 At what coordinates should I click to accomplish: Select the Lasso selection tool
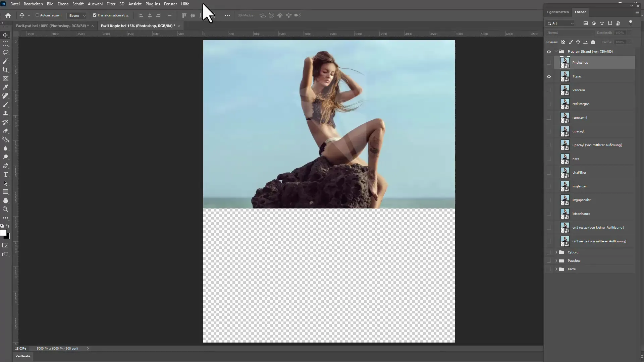click(x=6, y=52)
